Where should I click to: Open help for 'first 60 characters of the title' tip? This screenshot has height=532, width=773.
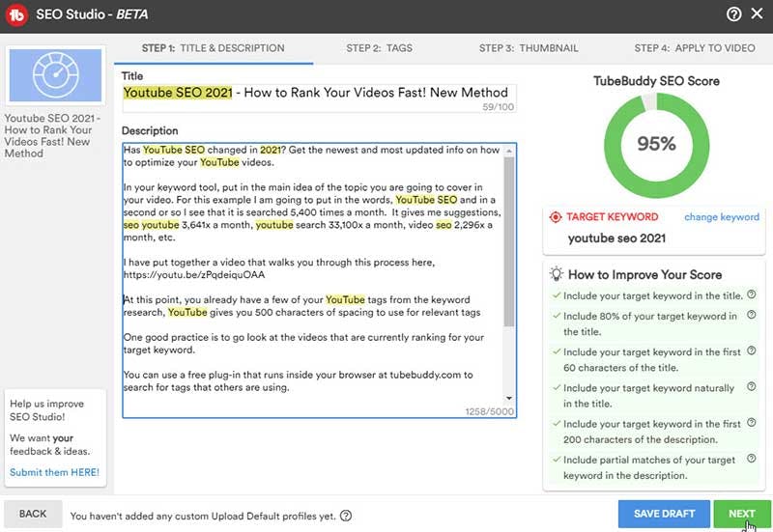pos(751,352)
